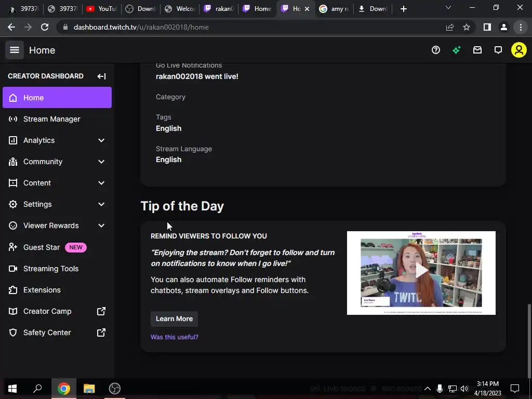Click the taskbar volume speaker icon
532x399 pixels.
click(464, 389)
